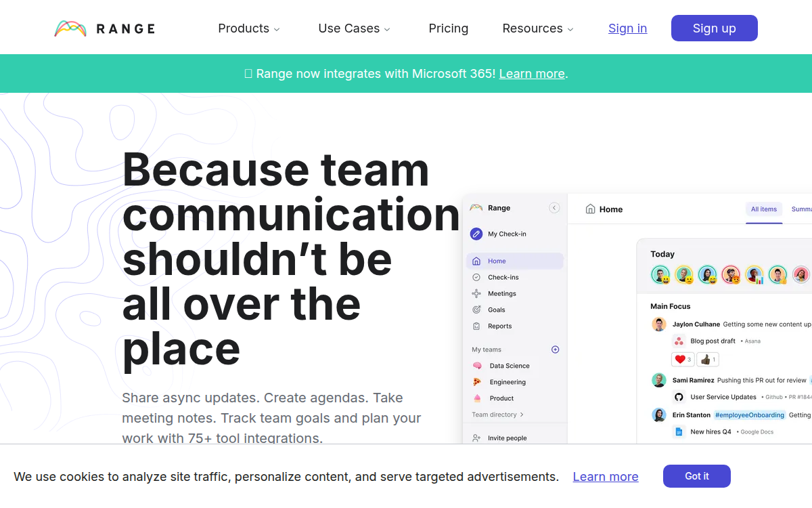Select the Engineering team pizza icon
This screenshot has height=508, width=812.
click(x=477, y=382)
